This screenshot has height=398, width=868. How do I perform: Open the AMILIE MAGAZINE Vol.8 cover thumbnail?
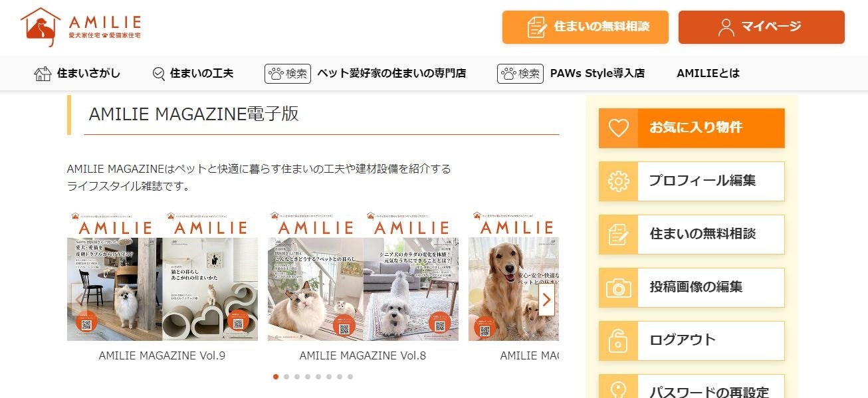(363, 276)
